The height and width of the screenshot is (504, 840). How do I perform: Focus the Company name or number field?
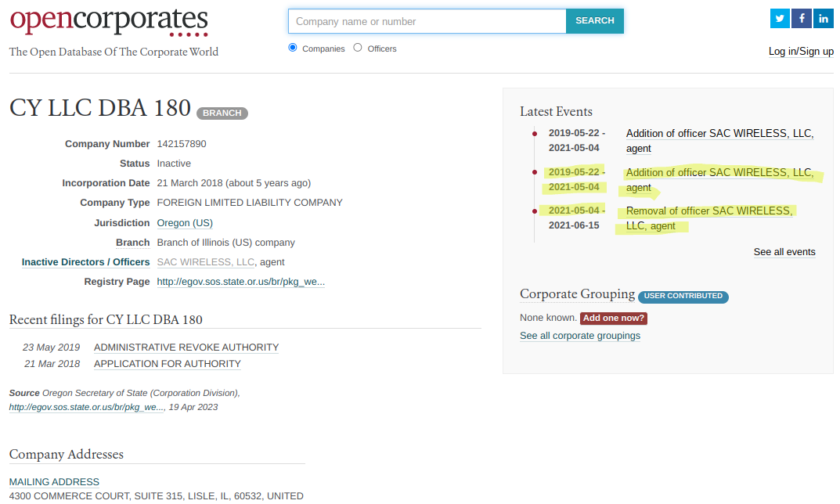coord(427,21)
